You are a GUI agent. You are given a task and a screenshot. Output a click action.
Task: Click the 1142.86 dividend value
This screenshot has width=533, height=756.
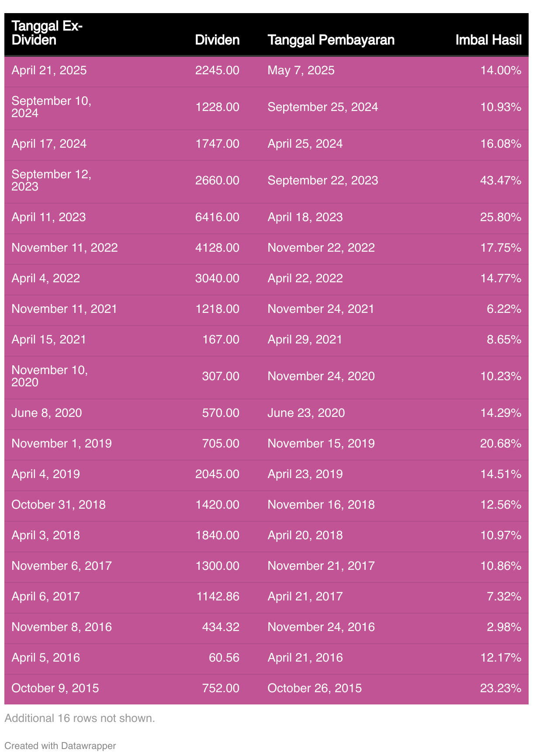click(x=217, y=596)
